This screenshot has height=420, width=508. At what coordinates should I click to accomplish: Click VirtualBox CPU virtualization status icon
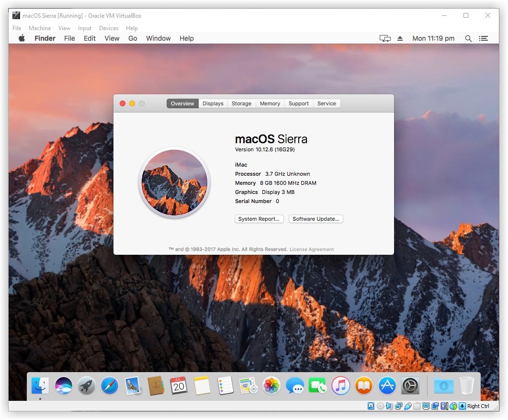444,406
